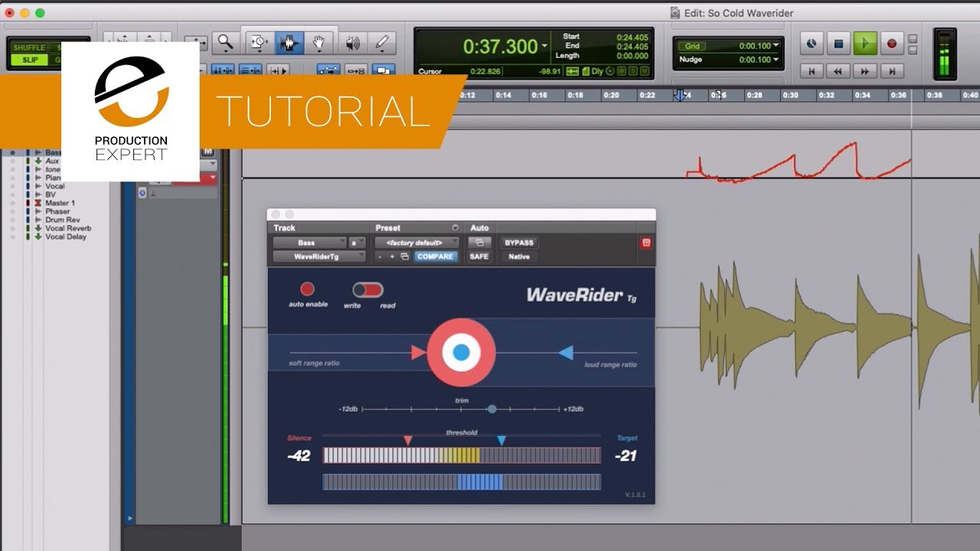Select the Zoomer tool

[225, 42]
